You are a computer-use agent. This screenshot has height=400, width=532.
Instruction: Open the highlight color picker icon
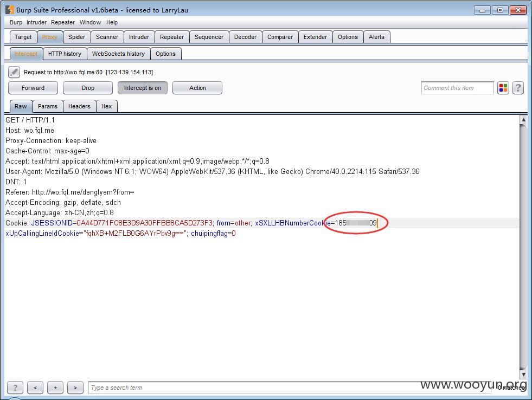click(x=503, y=88)
